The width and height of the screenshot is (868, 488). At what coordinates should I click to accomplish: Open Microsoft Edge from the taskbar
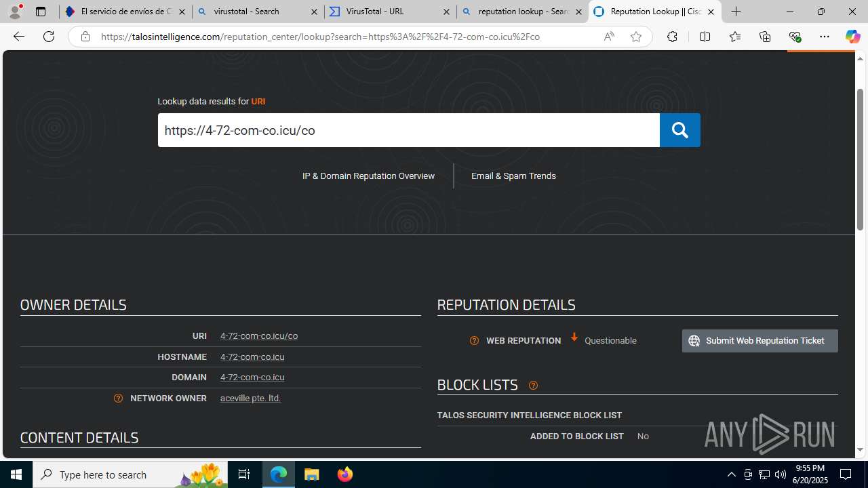click(x=279, y=474)
